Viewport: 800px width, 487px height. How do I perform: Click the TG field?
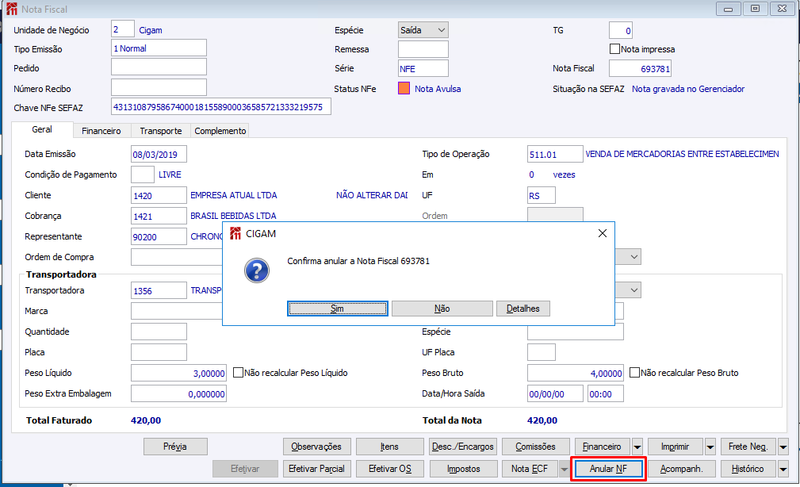[x=621, y=31]
